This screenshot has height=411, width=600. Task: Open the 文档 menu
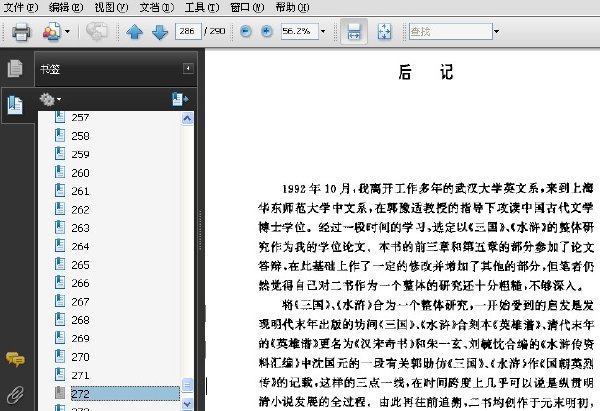click(x=157, y=7)
